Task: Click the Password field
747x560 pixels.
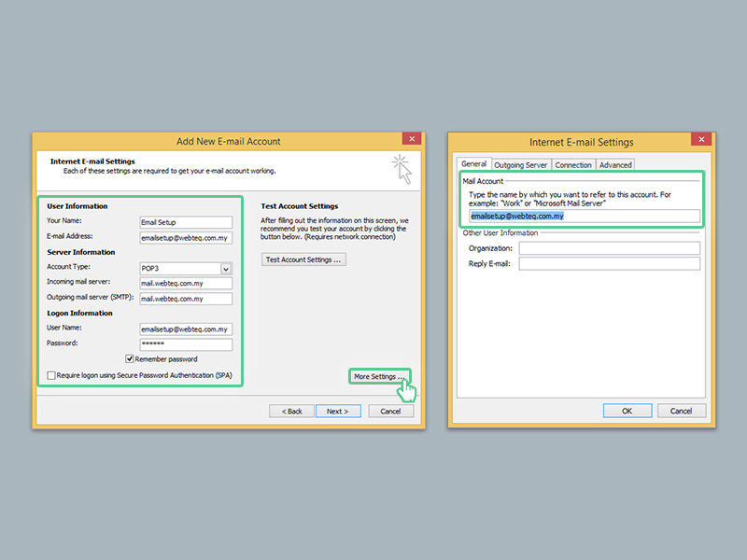Action: 186,344
